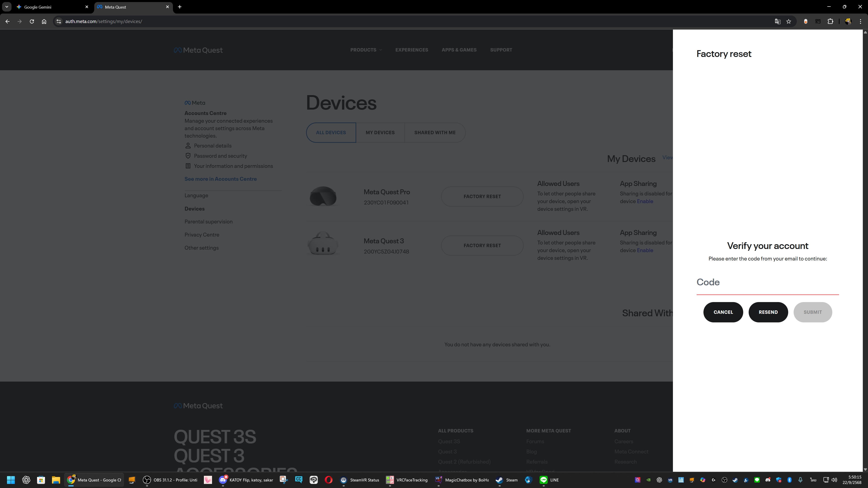
Task: Expand the PRODUCTS menu
Action: point(366,50)
